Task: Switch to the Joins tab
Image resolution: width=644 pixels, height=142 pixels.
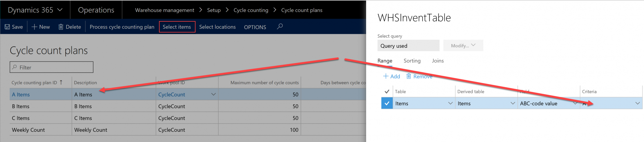Action: tap(438, 61)
